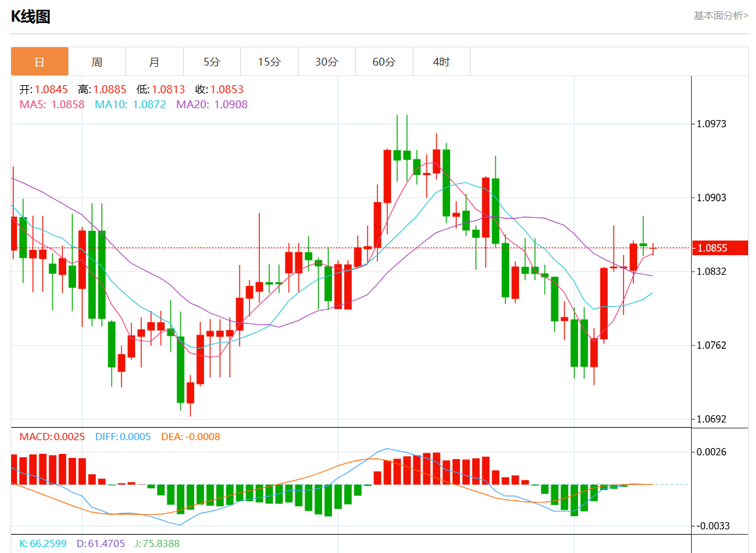The image size is (756, 553).
Task: Switch to the 月 monthly tab
Action: click(154, 62)
